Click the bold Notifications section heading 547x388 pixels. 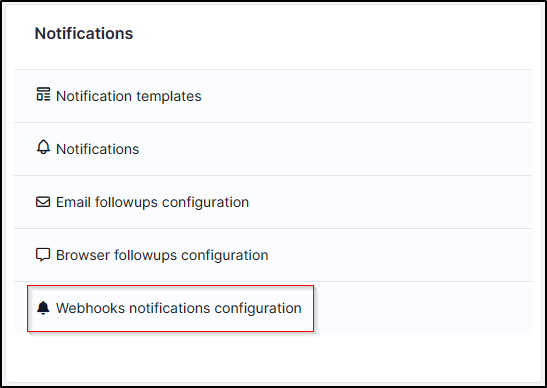pos(84,33)
